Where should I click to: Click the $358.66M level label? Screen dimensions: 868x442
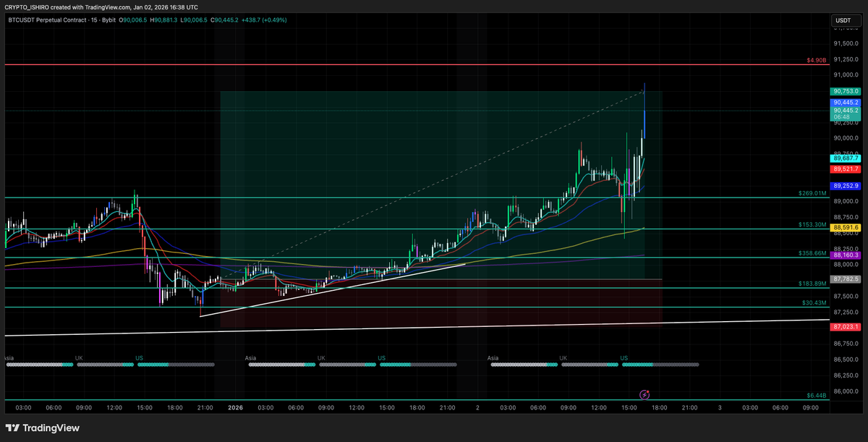(x=812, y=254)
